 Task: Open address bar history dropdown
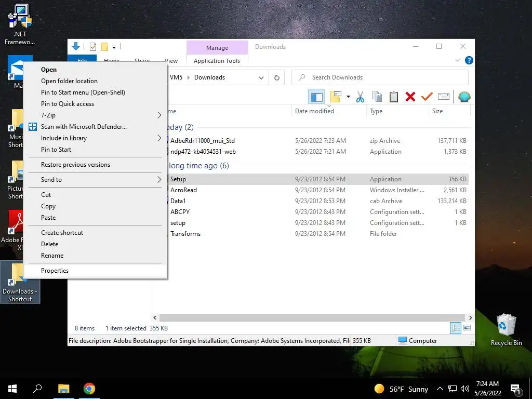(261, 78)
